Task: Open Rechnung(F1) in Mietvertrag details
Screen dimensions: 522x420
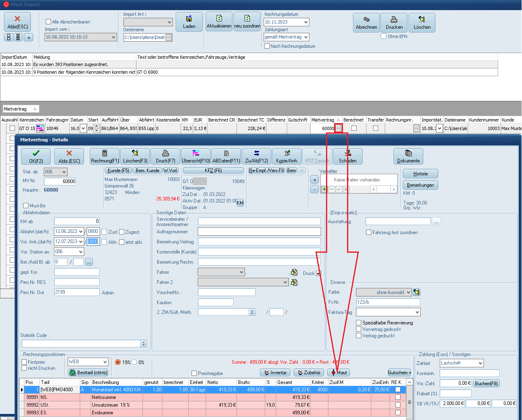Action: [105, 156]
